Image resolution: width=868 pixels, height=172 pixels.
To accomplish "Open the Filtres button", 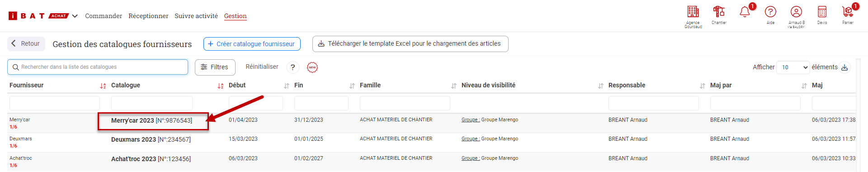I will point(215,67).
